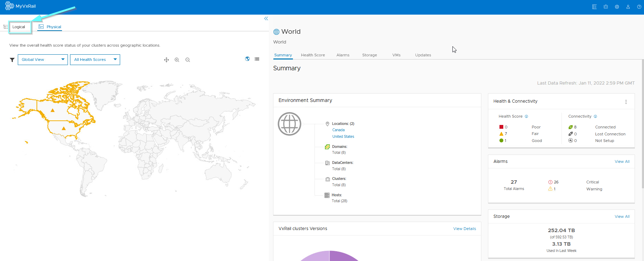Open Health & Connectivity options menu
The width and height of the screenshot is (644, 261).
pos(626,102)
